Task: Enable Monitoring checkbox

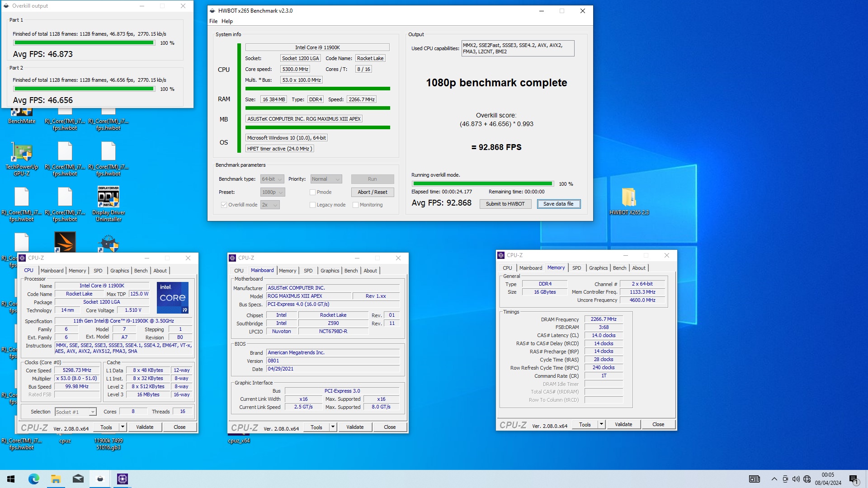Action: click(x=355, y=205)
